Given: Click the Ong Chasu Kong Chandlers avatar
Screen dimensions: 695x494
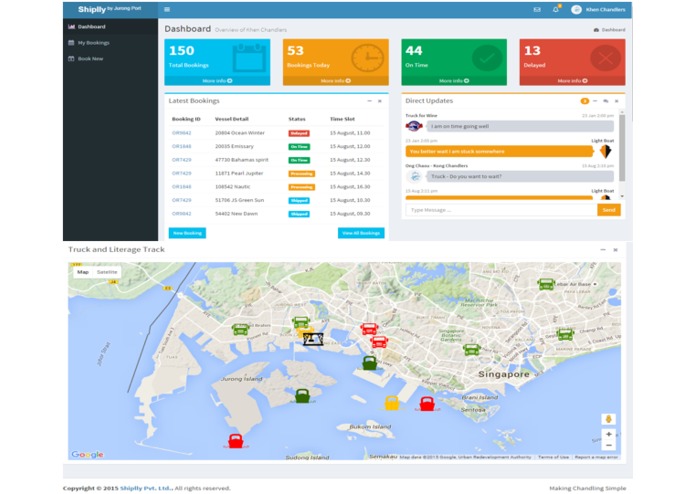Looking at the screenshot, I should (x=415, y=176).
